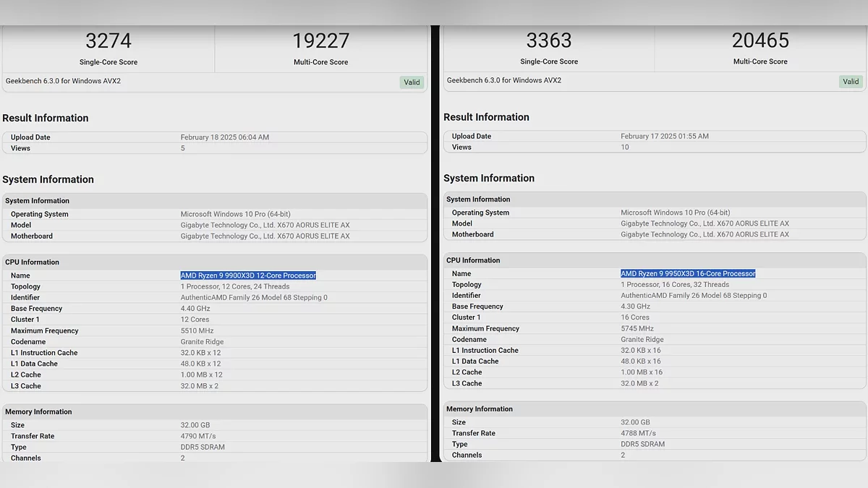This screenshot has height=488, width=868.
Task: Click the Valid badge in the right result
Action: pos(851,81)
